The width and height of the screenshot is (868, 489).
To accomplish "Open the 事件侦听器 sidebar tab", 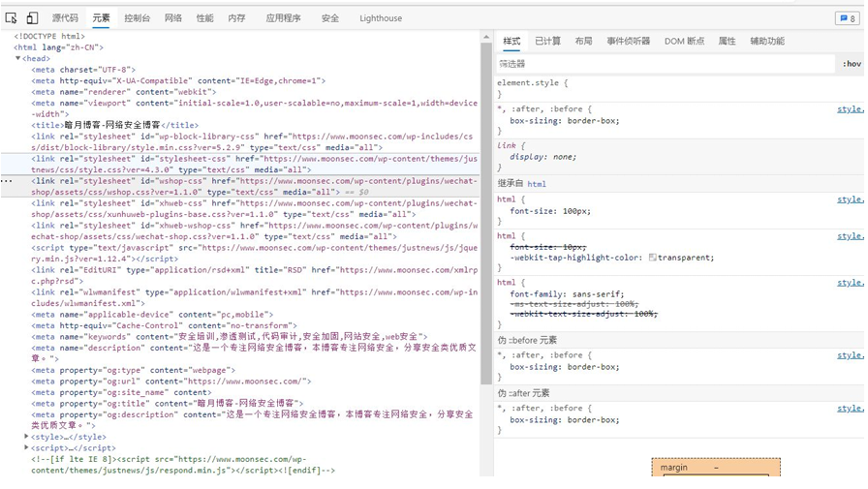I will point(629,41).
